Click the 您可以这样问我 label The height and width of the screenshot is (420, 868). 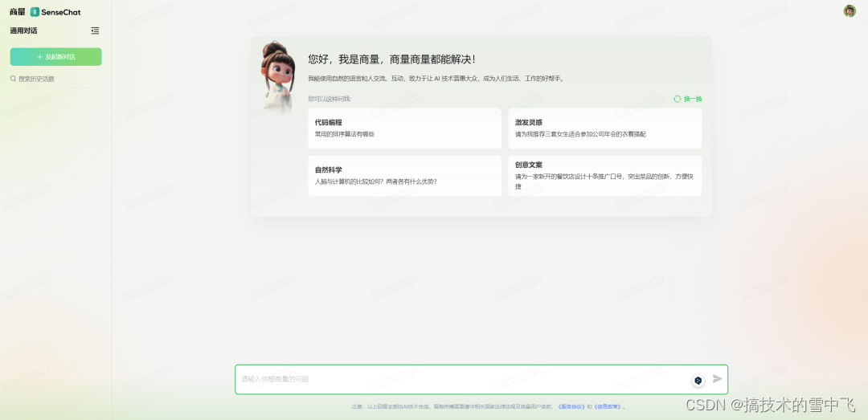tap(330, 99)
